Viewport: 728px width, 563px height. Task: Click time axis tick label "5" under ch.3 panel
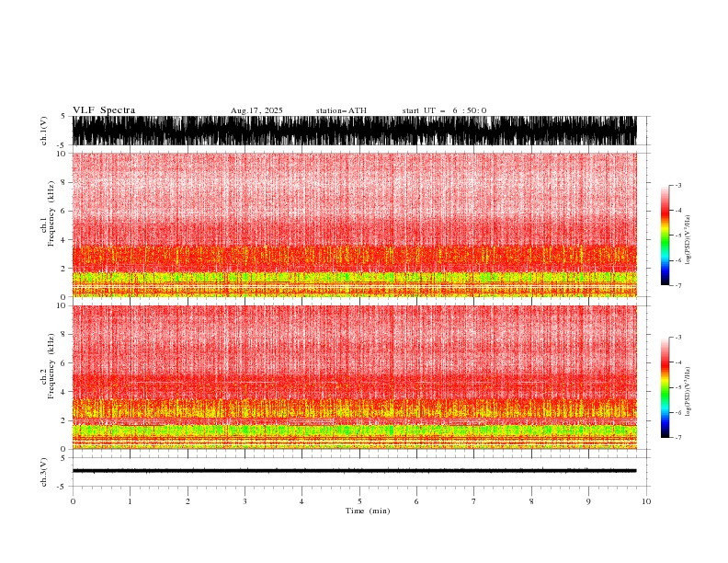(x=359, y=501)
